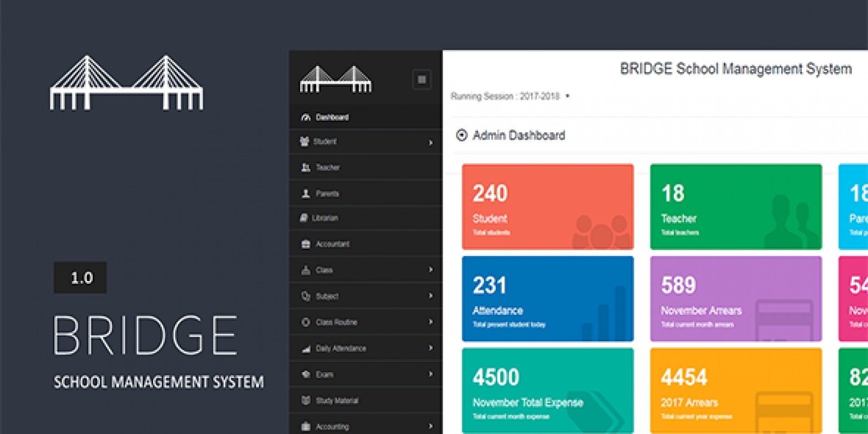Click the Student group icon in sidebar
868x434 pixels.
pos(305,142)
